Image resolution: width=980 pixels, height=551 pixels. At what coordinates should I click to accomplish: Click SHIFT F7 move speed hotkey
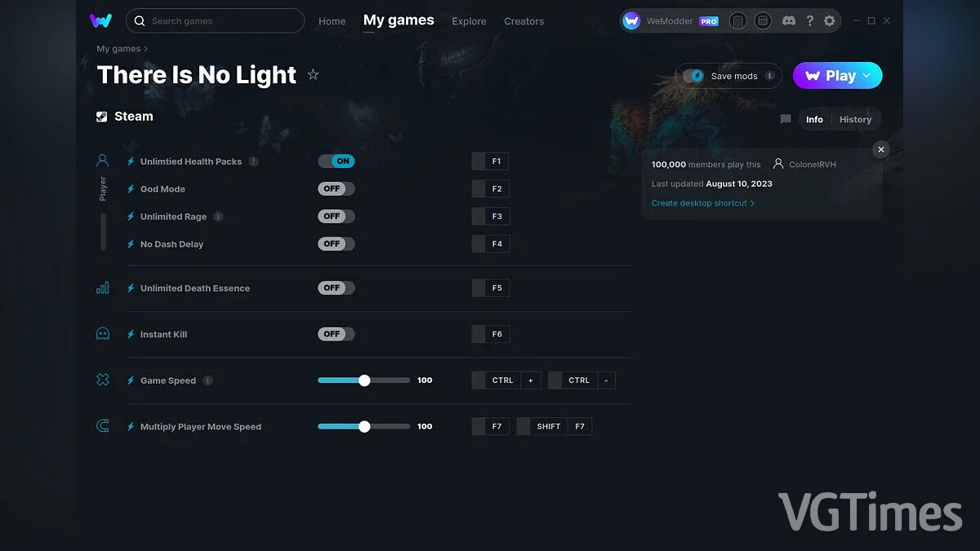(555, 426)
